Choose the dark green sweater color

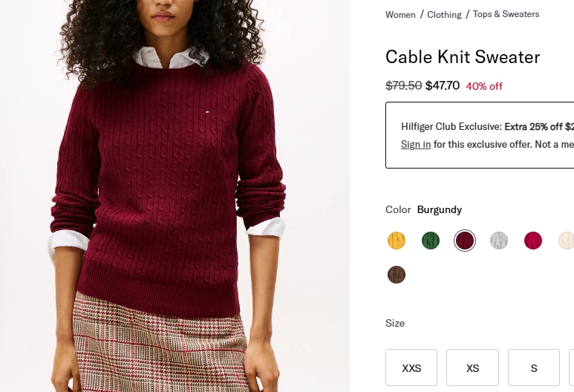pos(431,241)
